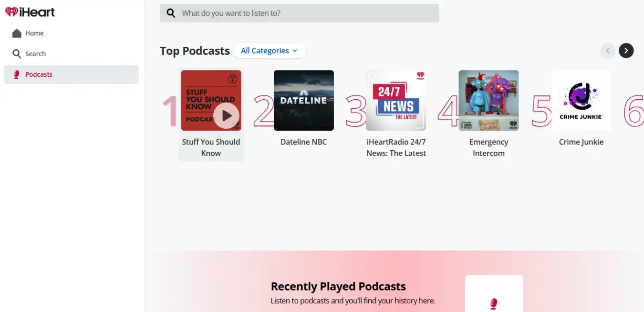Click the magnifier icon in search bar
The width and height of the screenshot is (644, 312).
tap(171, 13)
